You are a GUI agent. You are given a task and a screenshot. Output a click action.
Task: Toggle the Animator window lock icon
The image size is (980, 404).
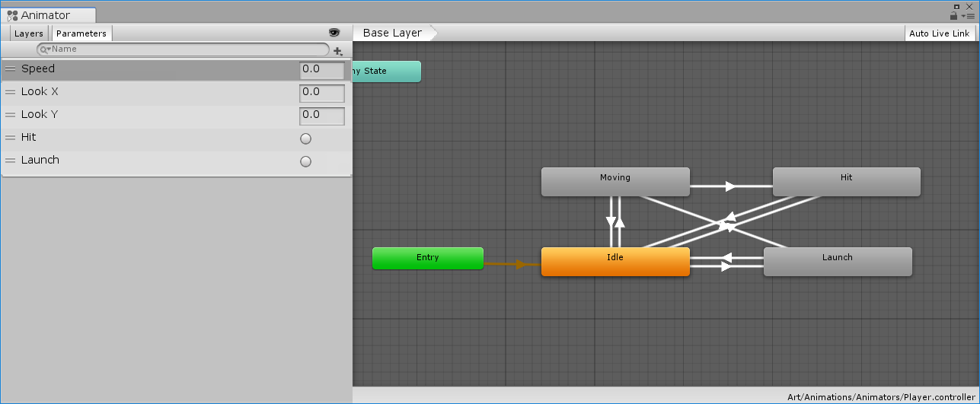click(x=953, y=15)
